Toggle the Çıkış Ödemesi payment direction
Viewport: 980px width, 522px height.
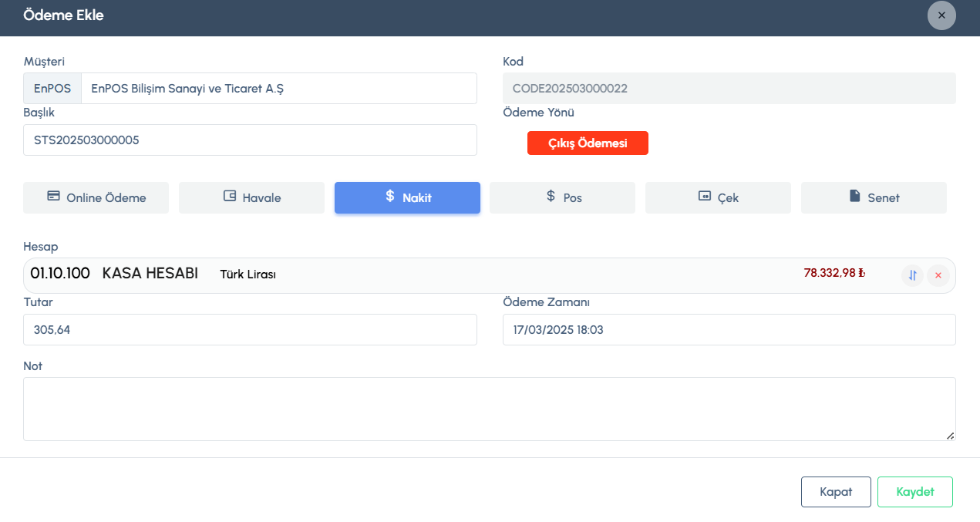[588, 143]
